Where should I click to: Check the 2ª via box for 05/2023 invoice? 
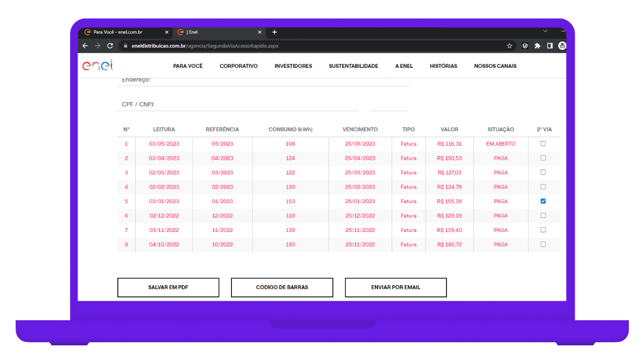point(543,144)
